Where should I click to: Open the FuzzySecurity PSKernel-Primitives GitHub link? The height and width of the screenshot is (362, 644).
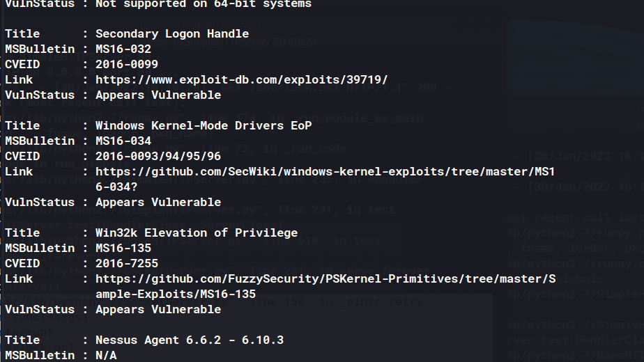pyautogui.click(x=325, y=279)
